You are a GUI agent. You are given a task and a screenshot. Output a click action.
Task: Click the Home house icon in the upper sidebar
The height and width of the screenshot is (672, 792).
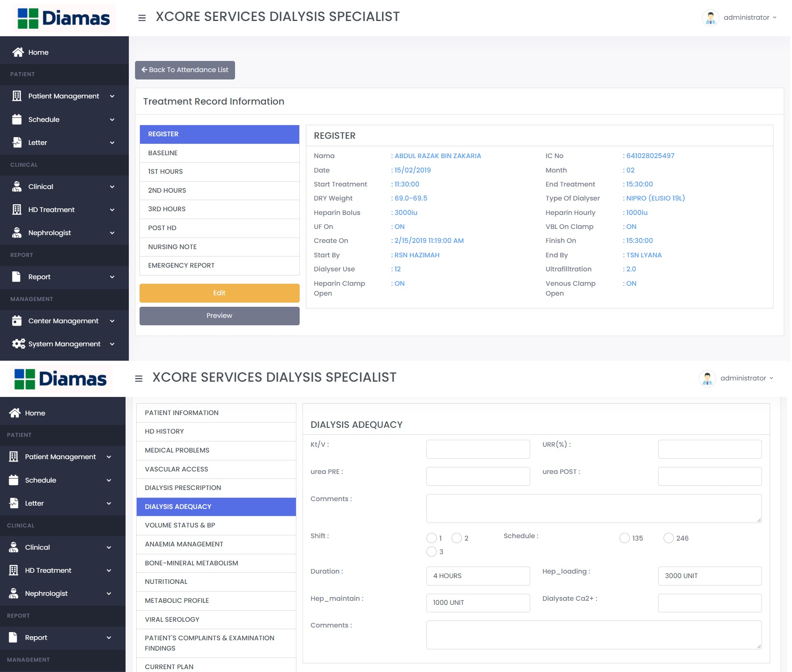18,52
